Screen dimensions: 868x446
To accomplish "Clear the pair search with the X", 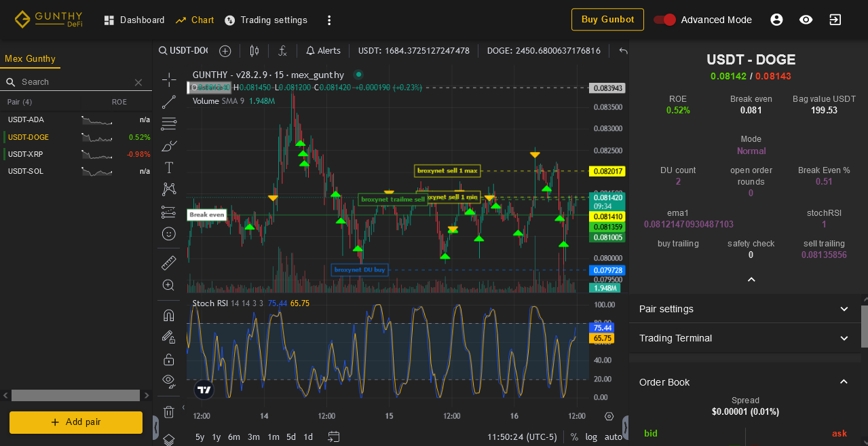I will coord(138,82).
